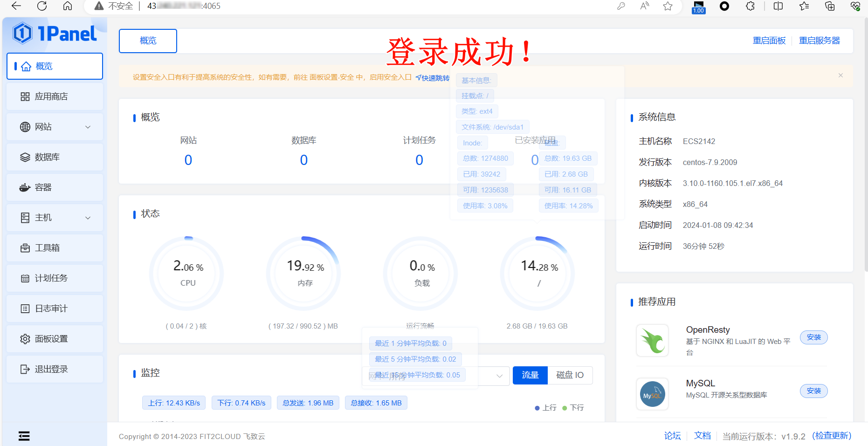868x446 pixels.
Task: Open 面板设置 in the sidebar
Action: pos(55,339)
